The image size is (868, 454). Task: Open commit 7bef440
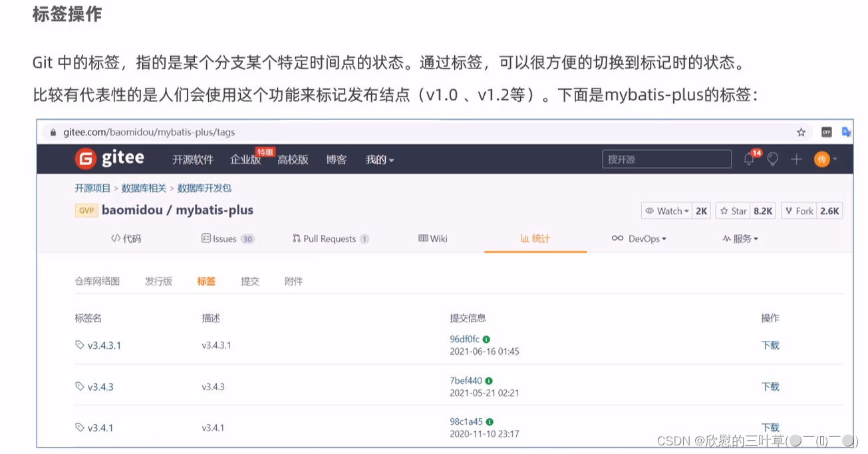[466, 381]
